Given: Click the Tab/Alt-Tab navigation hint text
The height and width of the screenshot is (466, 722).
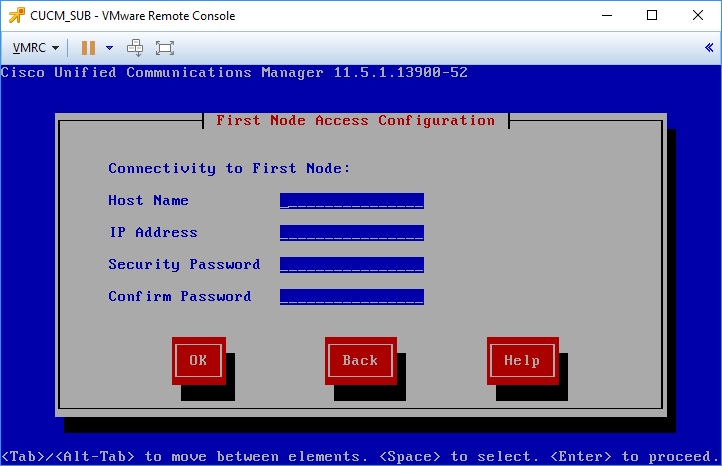Looking at the screenshot, I should point(360,456).
